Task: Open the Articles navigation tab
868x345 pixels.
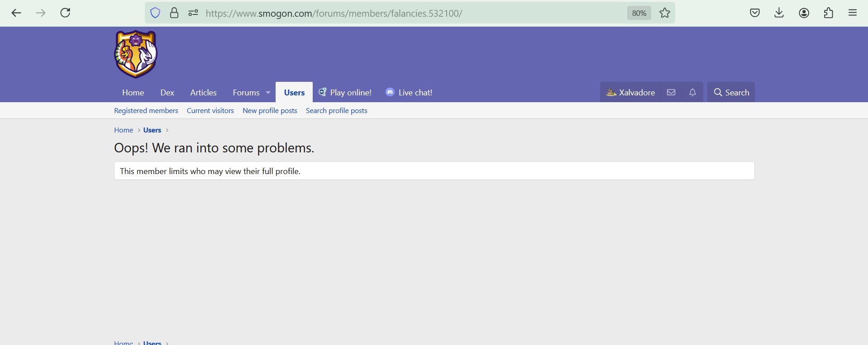Action: (203, 92)
